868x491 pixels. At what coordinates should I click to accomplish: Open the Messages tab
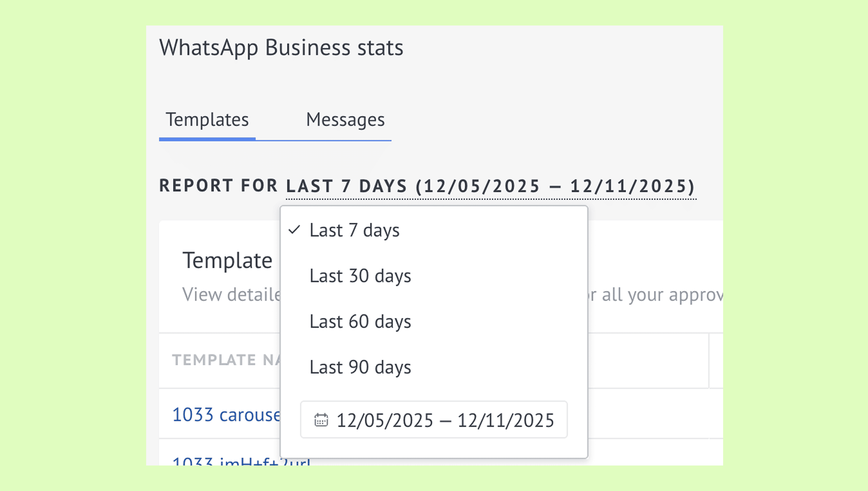coord(345,120)
